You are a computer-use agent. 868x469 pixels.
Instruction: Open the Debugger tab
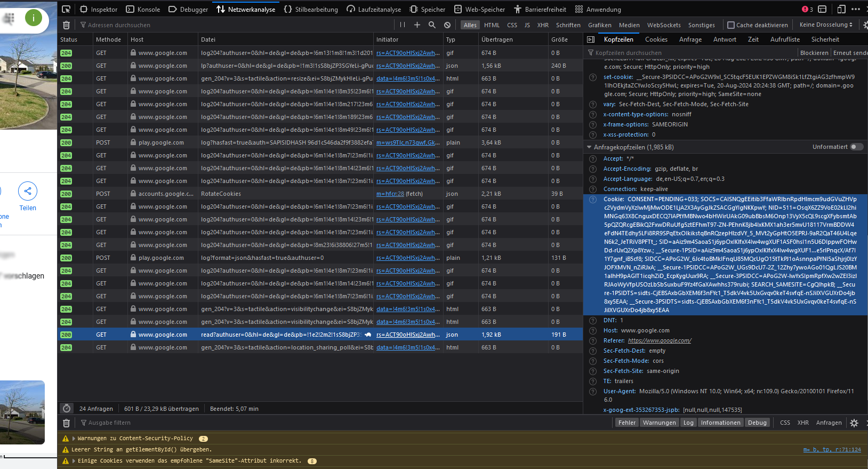[188, 9]
